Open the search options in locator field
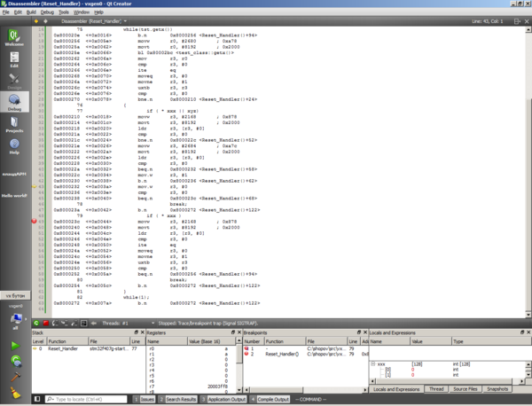Image resolution: width=532 pixels, height=406 pixels. point(50,399)
